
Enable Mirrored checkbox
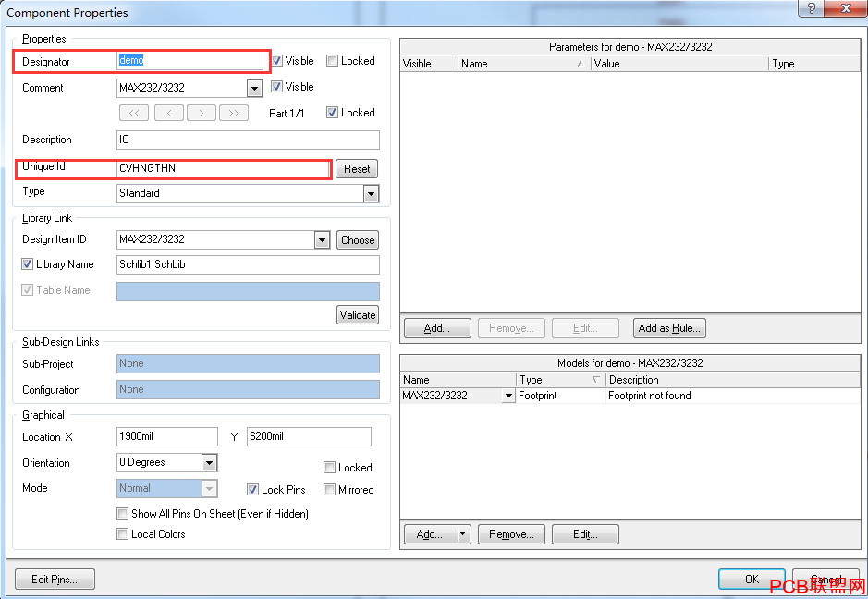[329, 489]
